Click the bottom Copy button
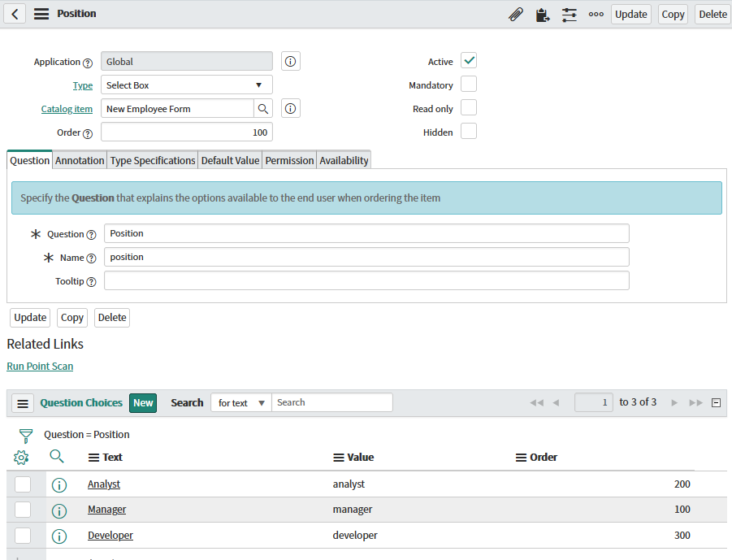The width and height of the screenshot is (732, 560). tap(71, 318)
